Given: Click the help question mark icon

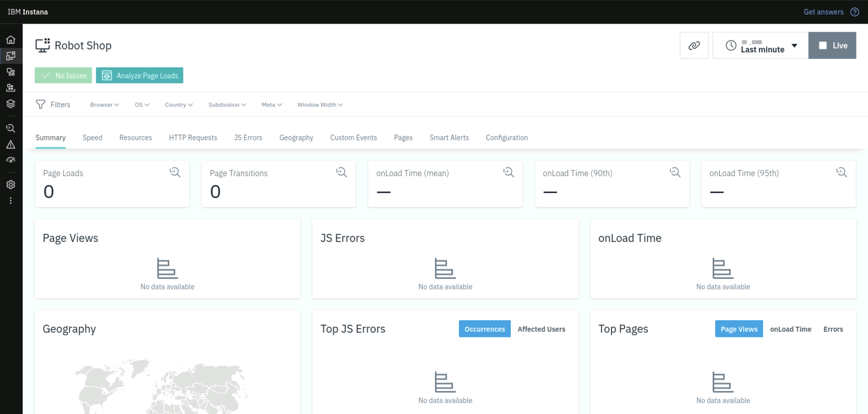Looking at the screenshot, I should 855,12.
